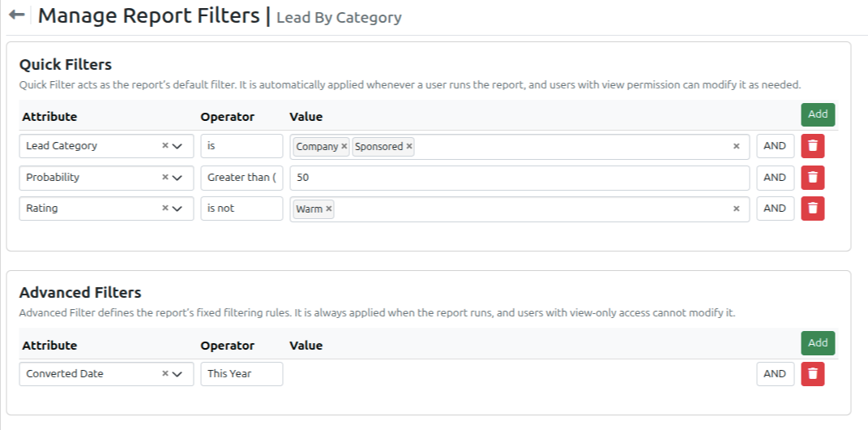Add a new Quick Filter row
Viewport: 868px width, 430px height.
(818, 114)
